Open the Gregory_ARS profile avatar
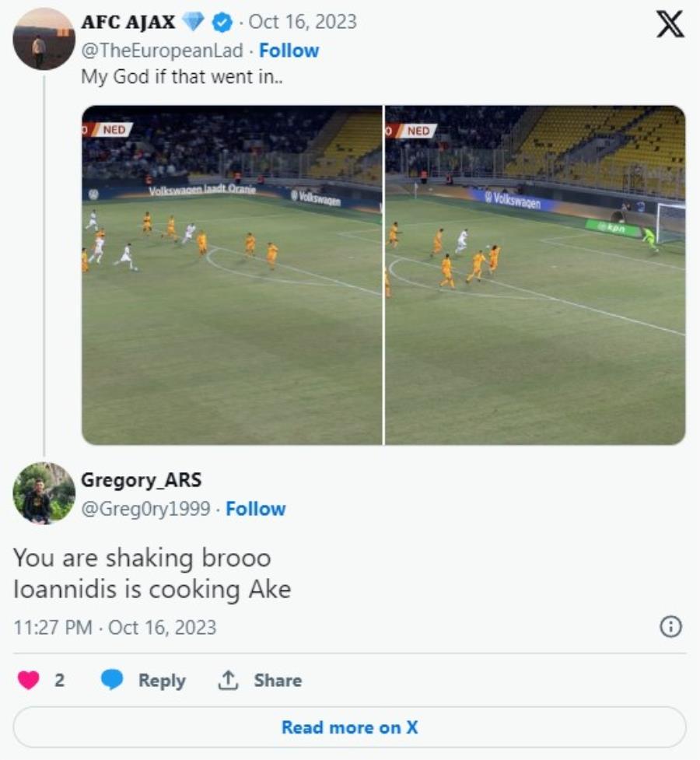Viewport: 700px width, 760px height. coord(44,493)
